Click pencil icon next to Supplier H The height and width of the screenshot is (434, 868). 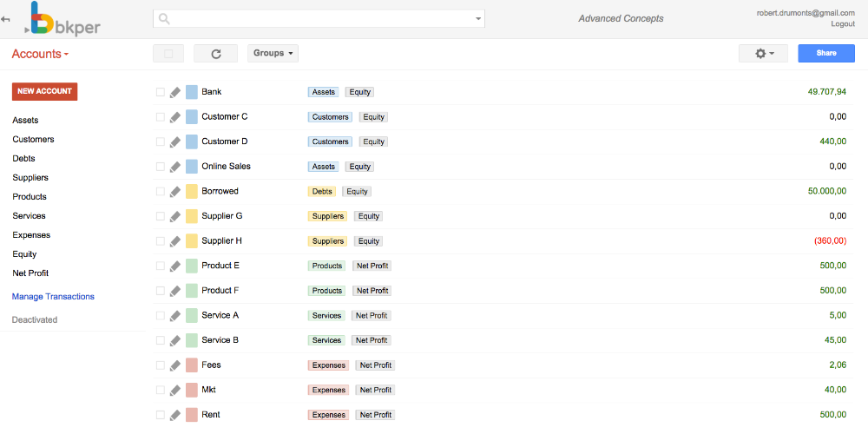175,240
